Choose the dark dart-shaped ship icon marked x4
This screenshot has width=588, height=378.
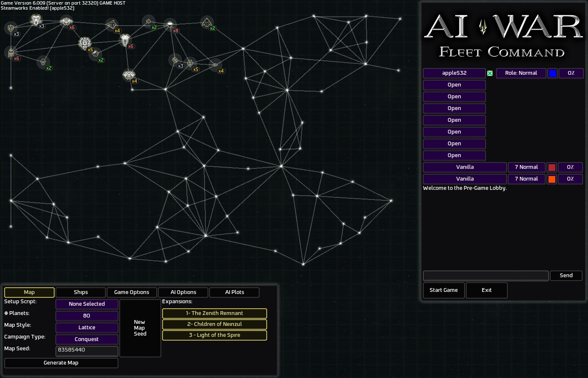pyautogui.click(x=111, y=25)
